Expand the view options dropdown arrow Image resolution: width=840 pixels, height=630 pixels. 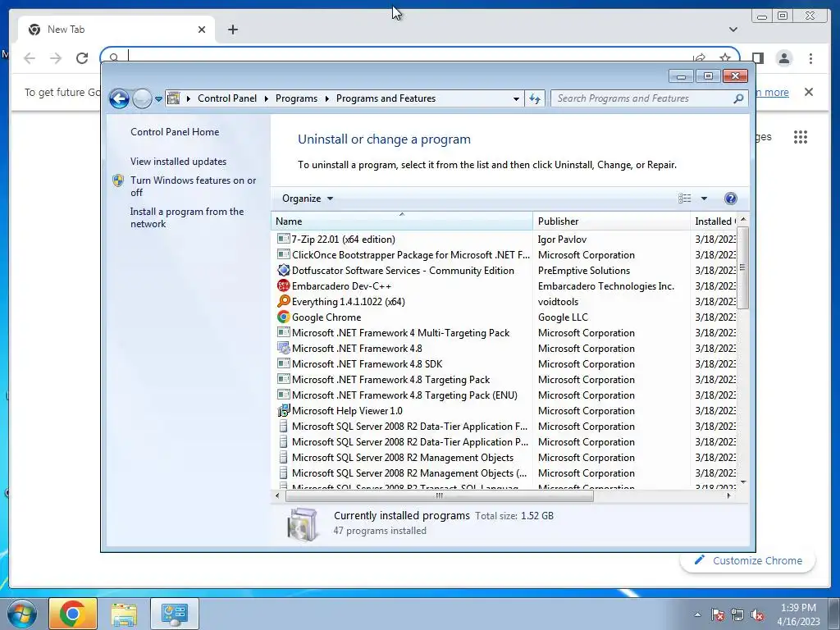[704, 199]
